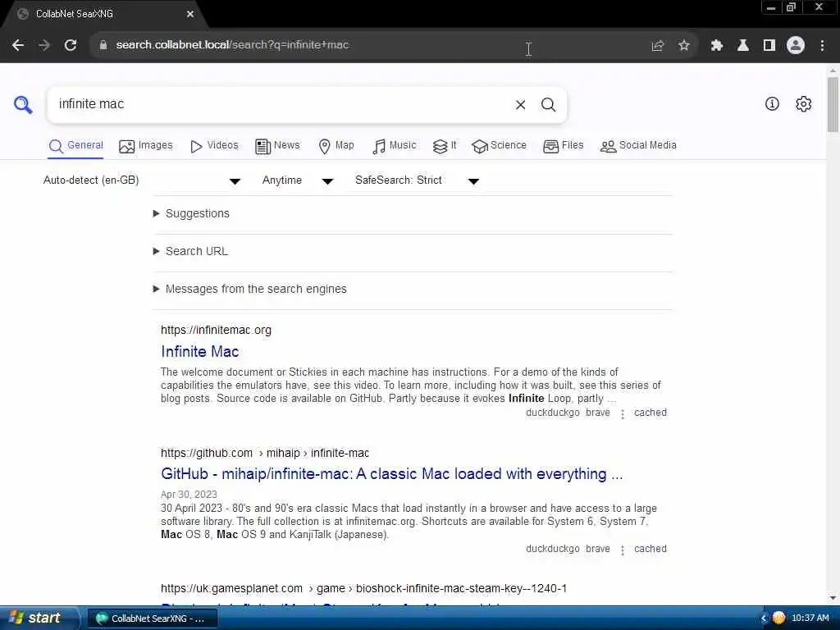Click the browser address bar URL
This screenshot has width=840, height=630.
(x=232, y=45)
